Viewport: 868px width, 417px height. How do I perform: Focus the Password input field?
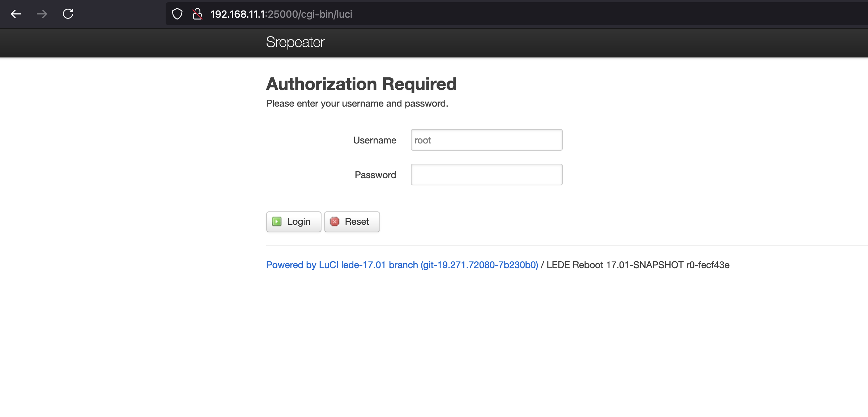[x=486, y=175]
